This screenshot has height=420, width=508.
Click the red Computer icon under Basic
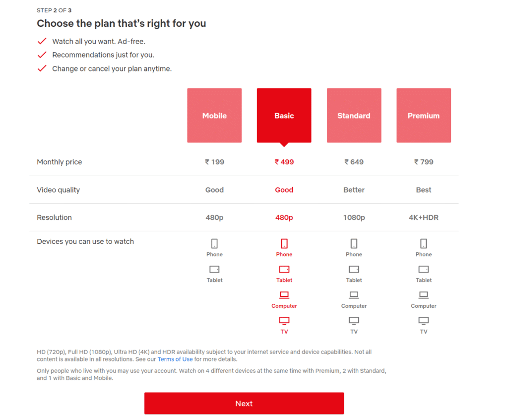pyautogui.click(x=284, y=295)
